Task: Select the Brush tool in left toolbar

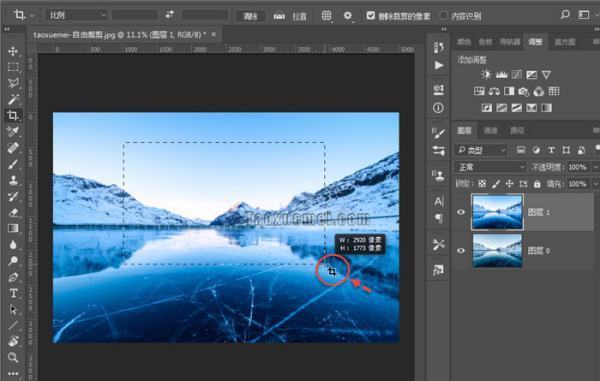Action: [13, 164]
